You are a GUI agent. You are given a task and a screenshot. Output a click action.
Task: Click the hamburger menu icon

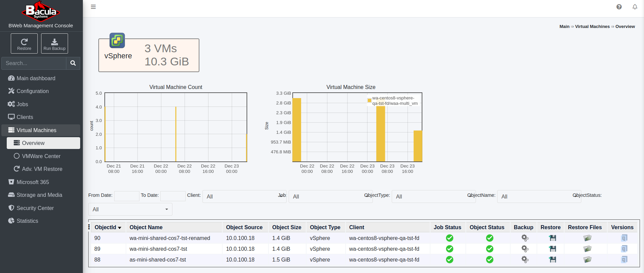(93, 7)
